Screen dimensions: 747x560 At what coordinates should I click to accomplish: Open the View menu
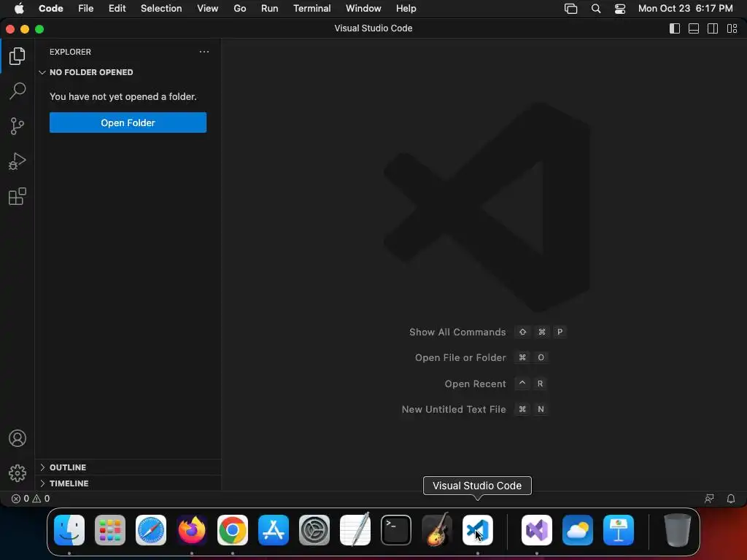coord(208,9)
